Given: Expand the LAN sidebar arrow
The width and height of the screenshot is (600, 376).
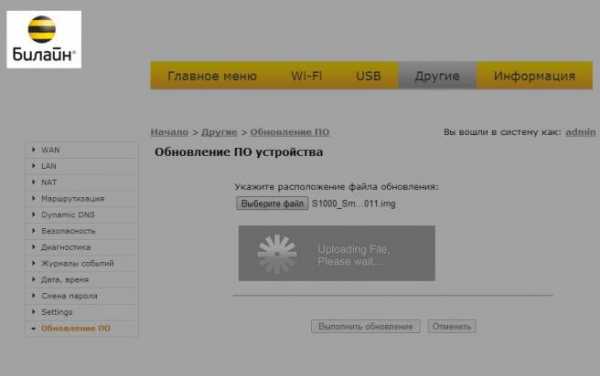Looking at the screenshot, I should tap(34, 166).
